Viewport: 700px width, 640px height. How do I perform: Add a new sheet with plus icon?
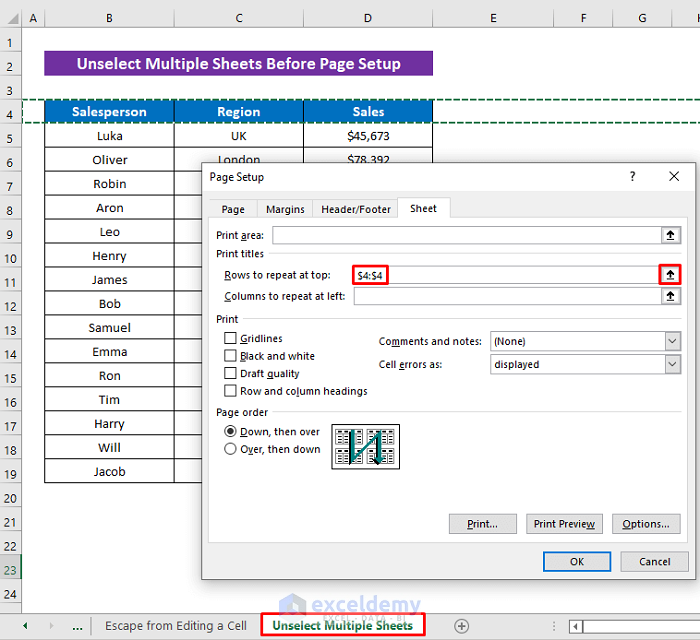click(461, 626)
